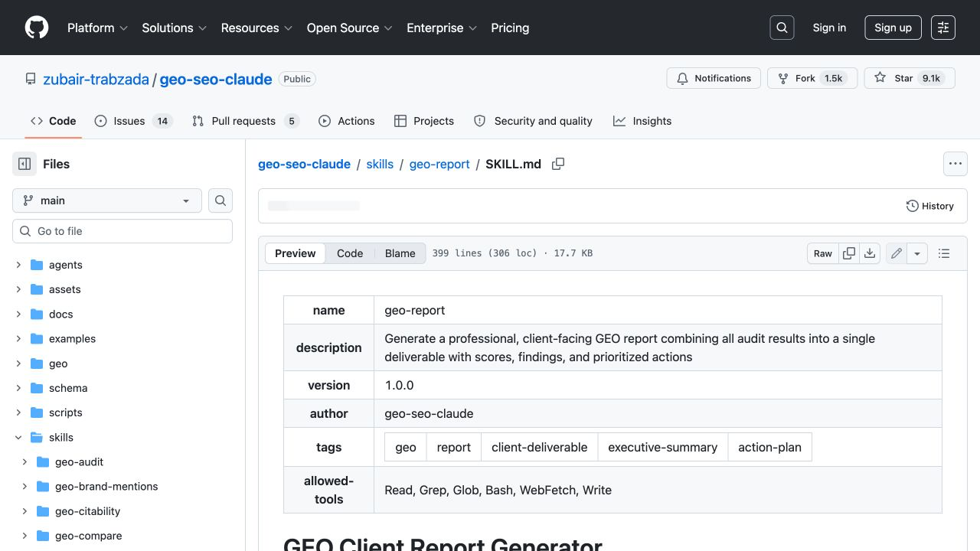Image resolution: width=980 pixels, height=551 pixels.
Task: Copy raw file contents icon
Action: pyautogui.click(x=849, y=253)
